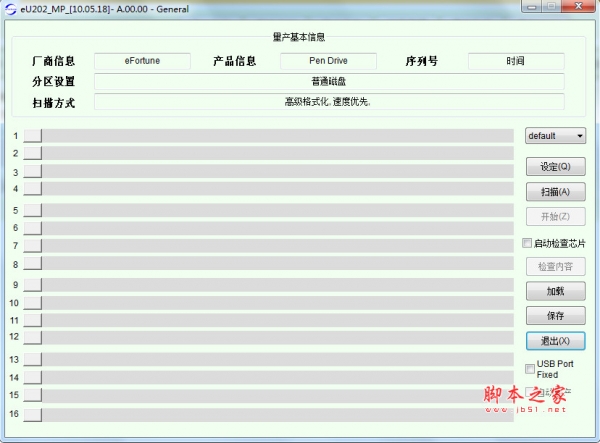Screen dimensions: 600x443
Task: Click the Pen Drive product info field
Action: point(328,61)
